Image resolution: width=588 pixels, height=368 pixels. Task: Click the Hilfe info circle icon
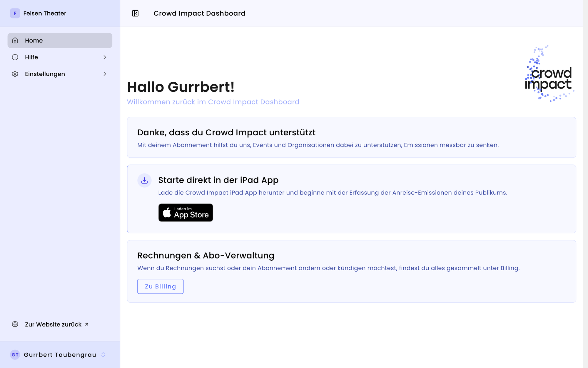15,57
